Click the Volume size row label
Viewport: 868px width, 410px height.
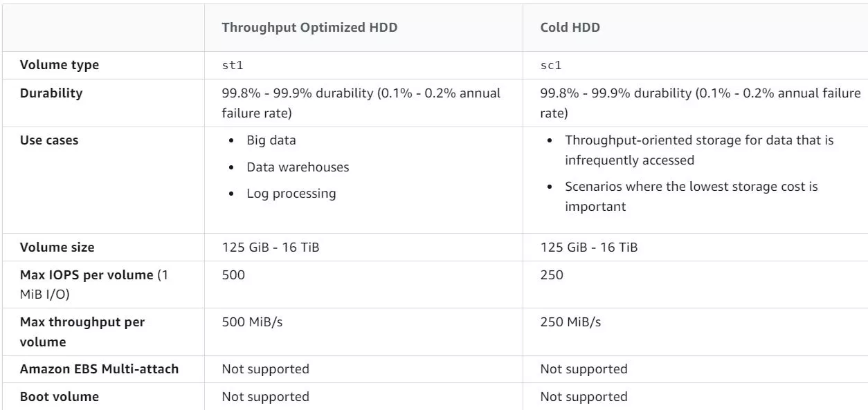click(57, 247)
